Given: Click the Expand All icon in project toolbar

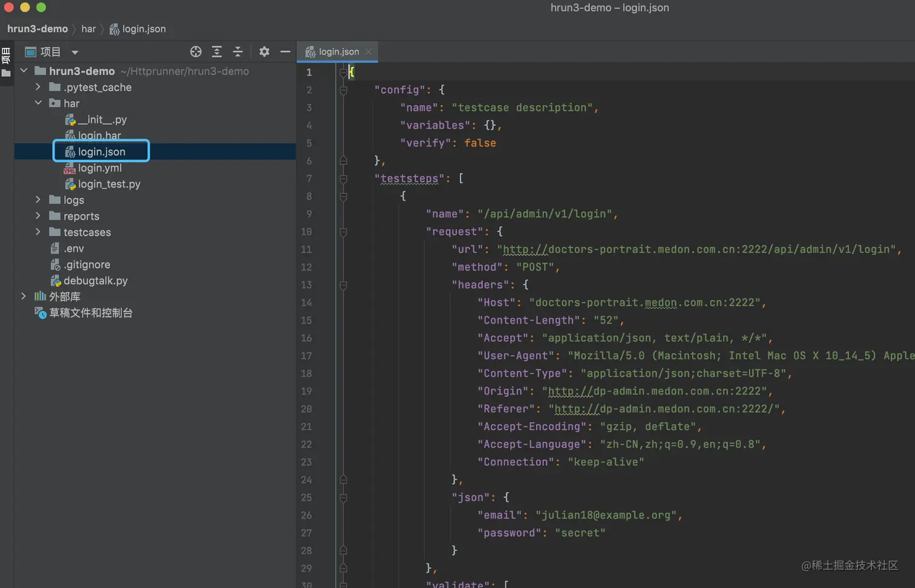Looking at the screenshot, I should tap(217, 52).
